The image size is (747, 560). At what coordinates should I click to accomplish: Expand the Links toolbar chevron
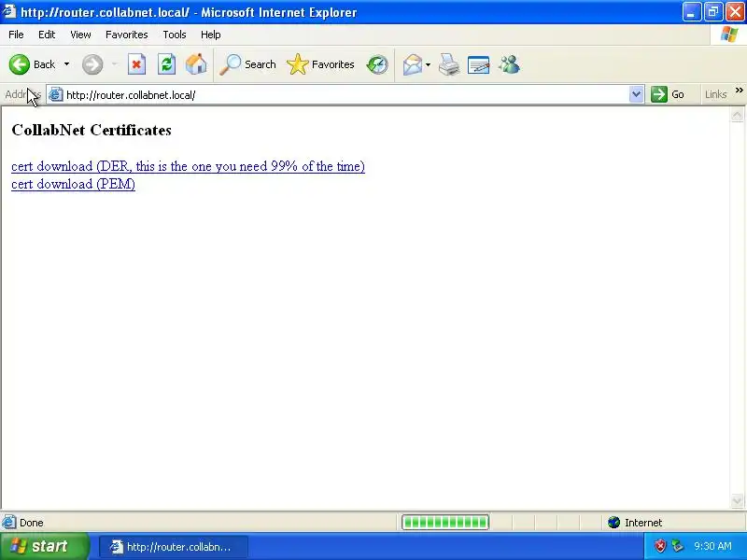click(x=739, y=91)
